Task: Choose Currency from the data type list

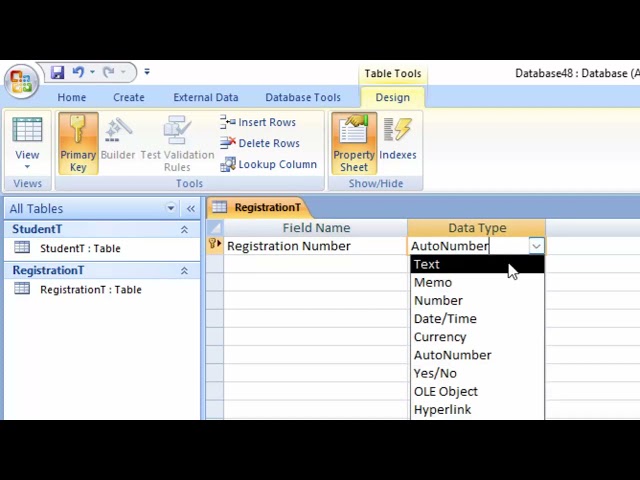Action: (x=477, y=337)
